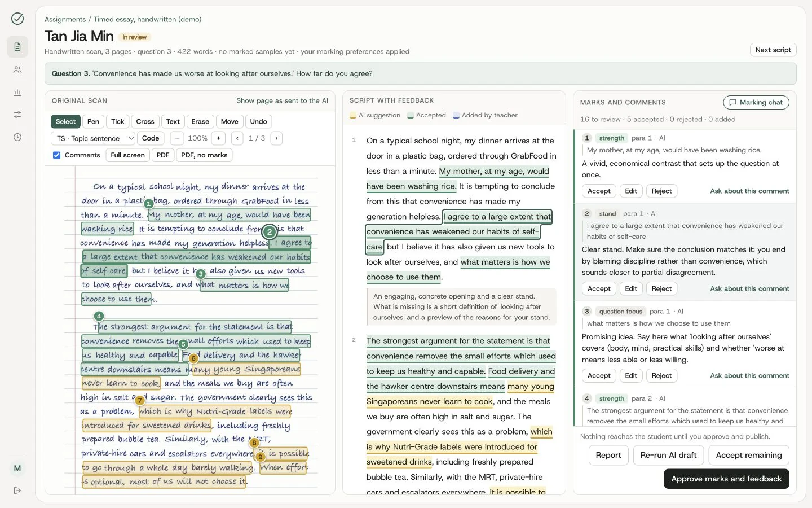Choose the Pen tool
Screen dimensions: 812x508
click(x=94, y=121)
